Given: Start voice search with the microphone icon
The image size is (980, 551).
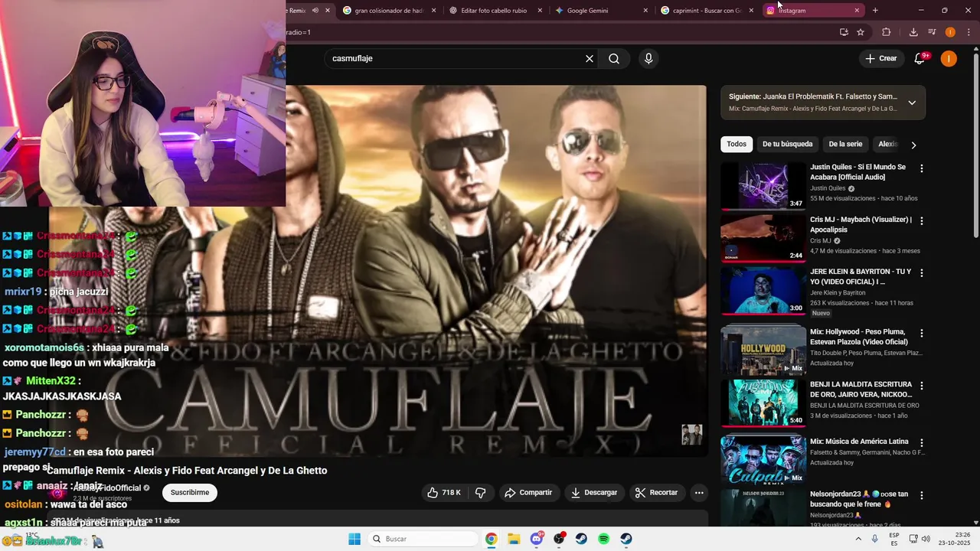Looking at the screenshot, I should [x=648, y=58].
